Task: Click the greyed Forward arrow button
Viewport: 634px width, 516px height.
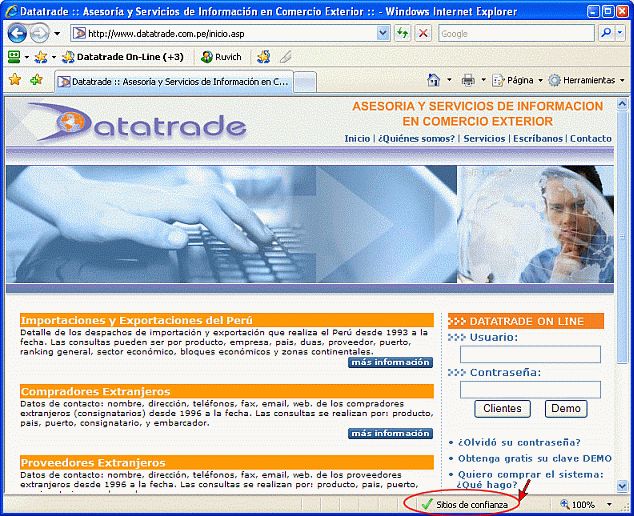Action: click(x=39, y=33)
